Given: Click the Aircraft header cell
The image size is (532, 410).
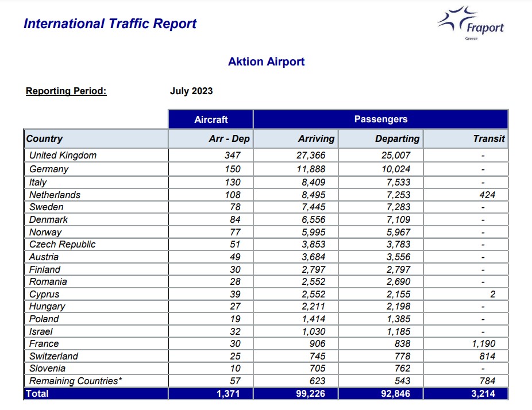Looking at the screenshot, I should pyautogui.click(x=211, y=119).
